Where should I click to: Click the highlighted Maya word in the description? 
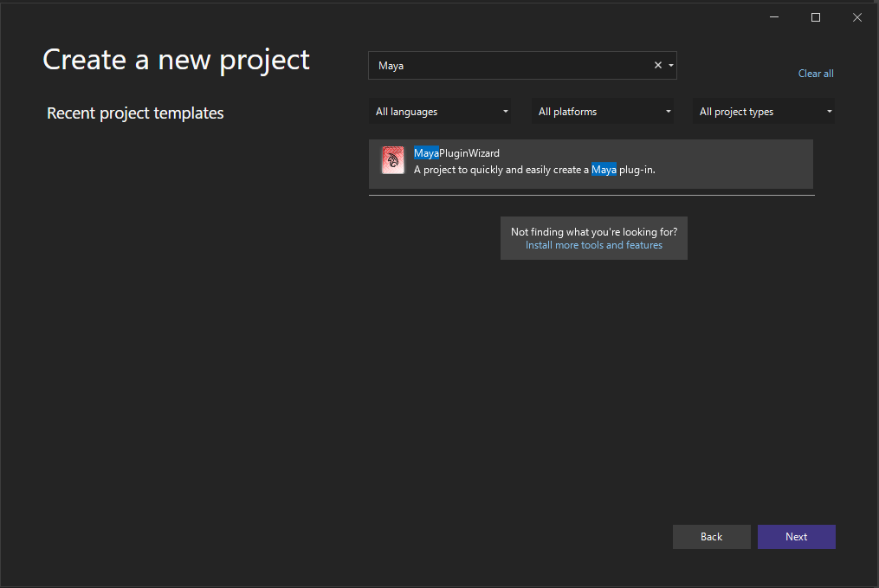click(x=604, y=170)
